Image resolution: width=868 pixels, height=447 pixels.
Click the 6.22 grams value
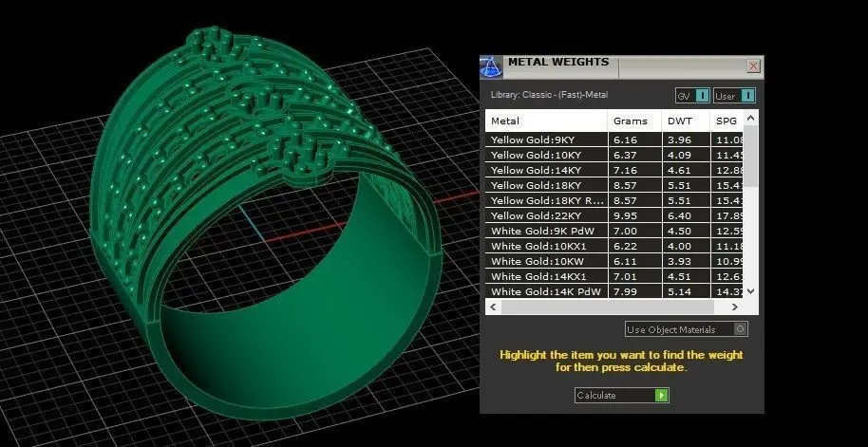(x=625, y=246)
